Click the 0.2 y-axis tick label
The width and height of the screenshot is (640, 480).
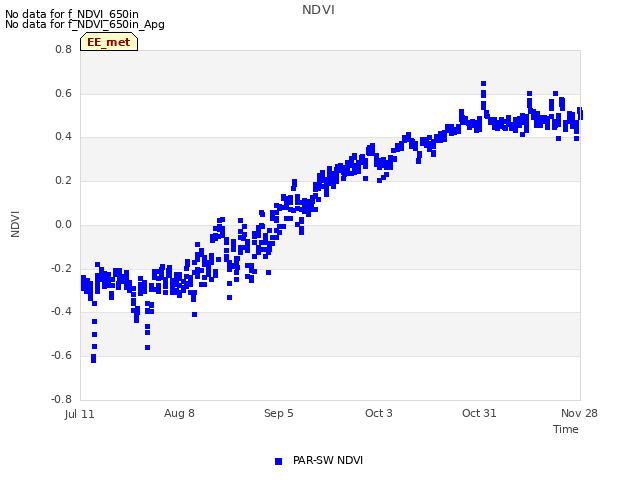point(64,180)
